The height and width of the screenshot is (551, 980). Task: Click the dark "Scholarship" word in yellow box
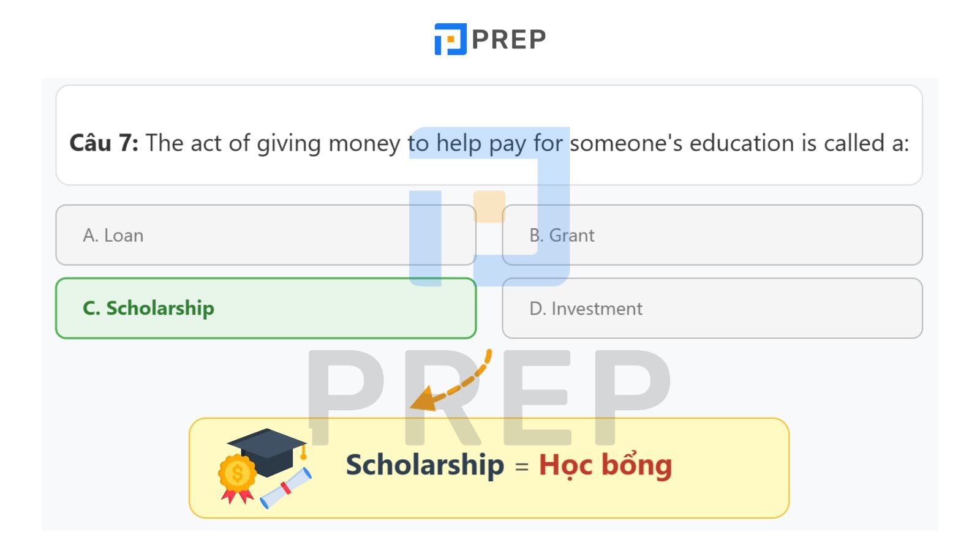(424, 465)
